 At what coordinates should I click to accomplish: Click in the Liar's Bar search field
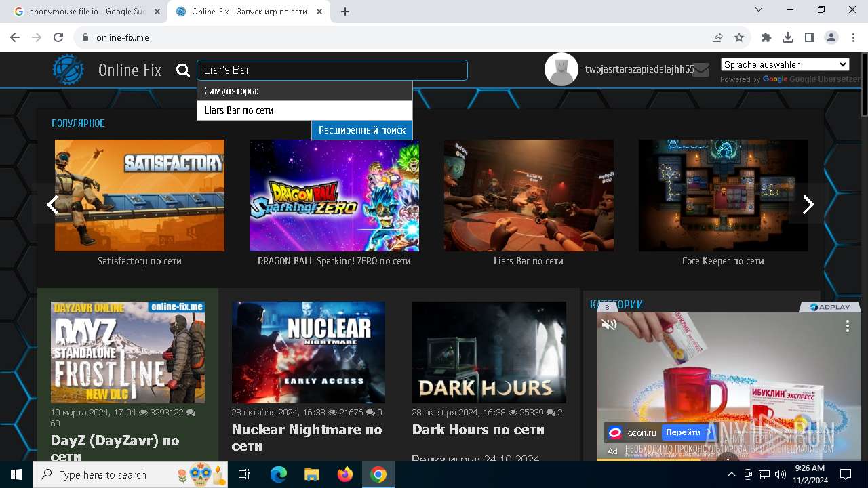click(x=332, y=70)
